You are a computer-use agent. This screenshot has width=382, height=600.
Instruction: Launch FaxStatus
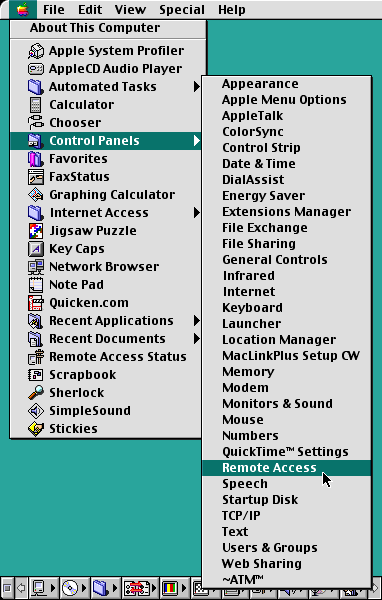point(106,176)
